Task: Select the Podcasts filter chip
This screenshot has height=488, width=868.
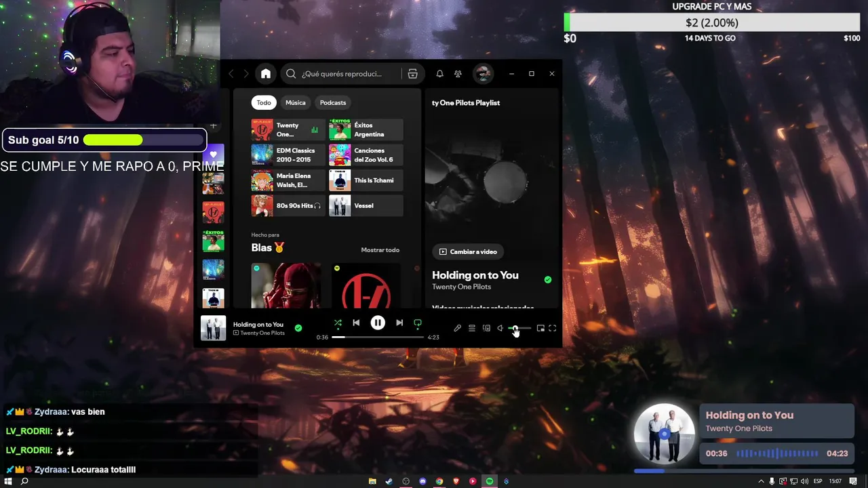Action: [x=333, y=102]
